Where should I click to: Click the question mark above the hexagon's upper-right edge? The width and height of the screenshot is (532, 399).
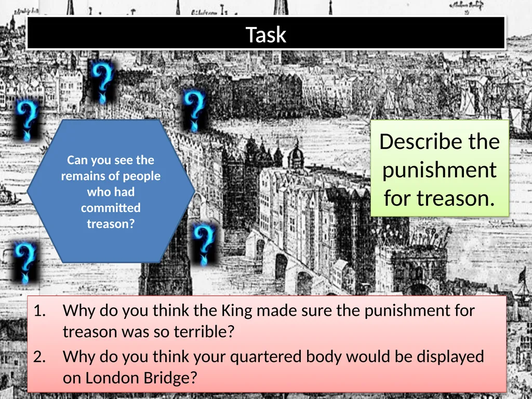(194, 111)
